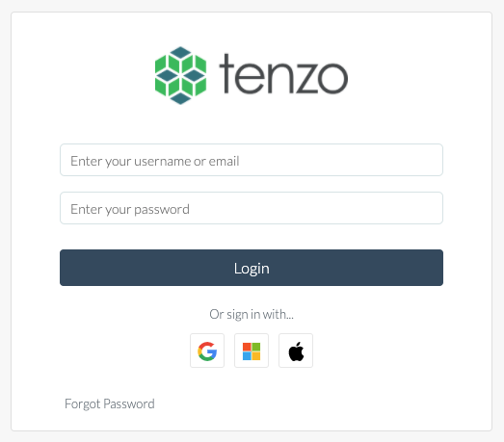Sign in with the Google icon
504x442 pixels.
(207, 351)
